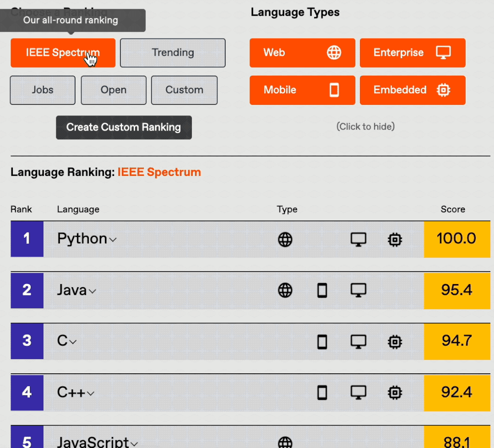Click the globe icon on the Web filter
This screenshot has width=494, height=448.
pos(334,52)
